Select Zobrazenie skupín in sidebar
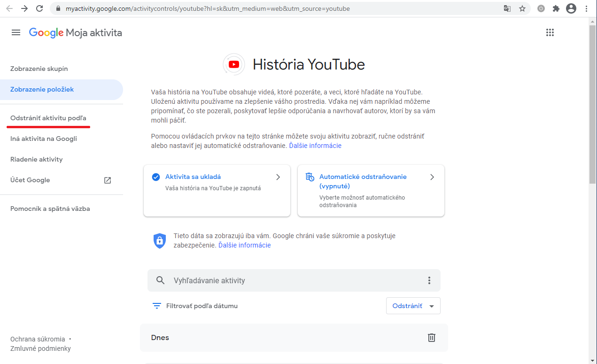597x364 pixels. pyautogui.click(x=39, y=69)
